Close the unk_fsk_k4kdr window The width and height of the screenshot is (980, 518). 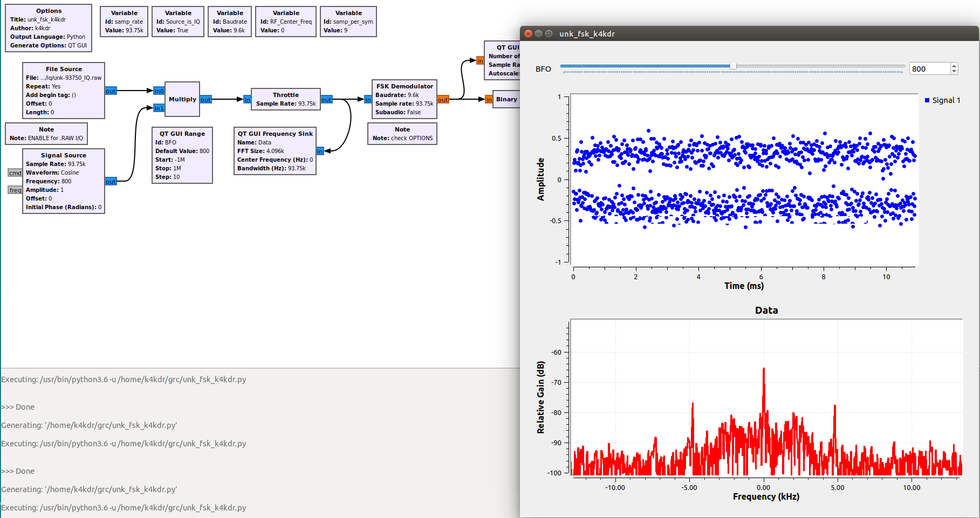[x=529, y=33]
